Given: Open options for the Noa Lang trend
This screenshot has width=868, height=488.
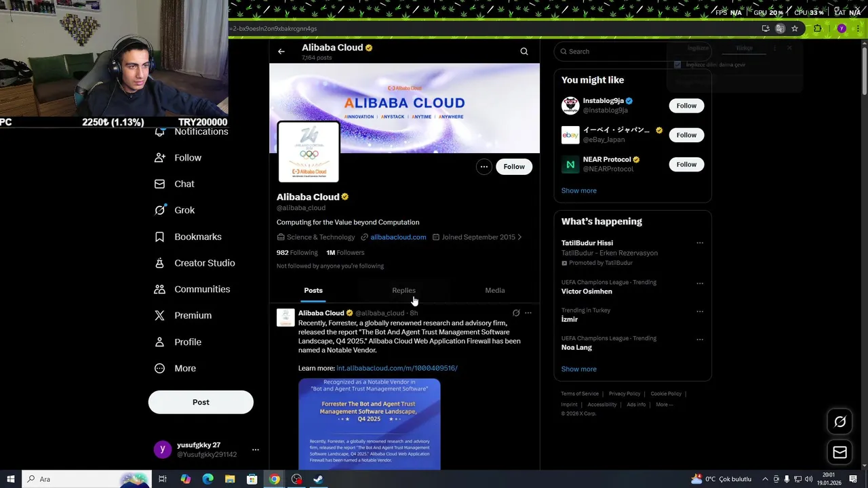Looking at the screenshot, I should (700, 340).
